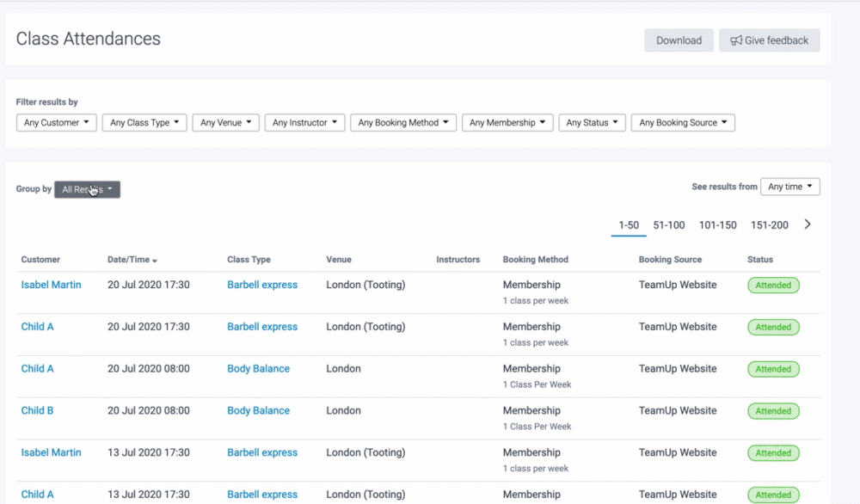Switch to results page 101-150

[x=717, y=225]
